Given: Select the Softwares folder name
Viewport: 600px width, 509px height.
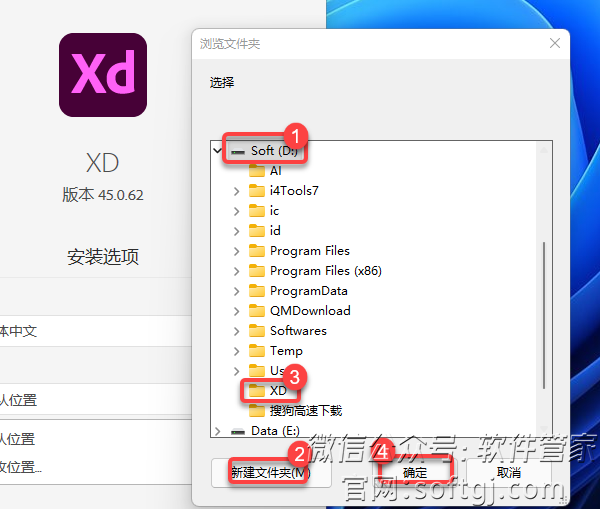Looking at the screenshot, I should (298, 331).
